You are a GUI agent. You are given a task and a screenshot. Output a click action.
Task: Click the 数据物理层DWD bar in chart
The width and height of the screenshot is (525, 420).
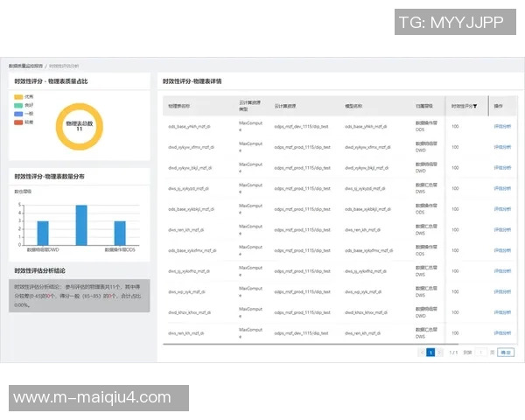[x=43, y=233]
